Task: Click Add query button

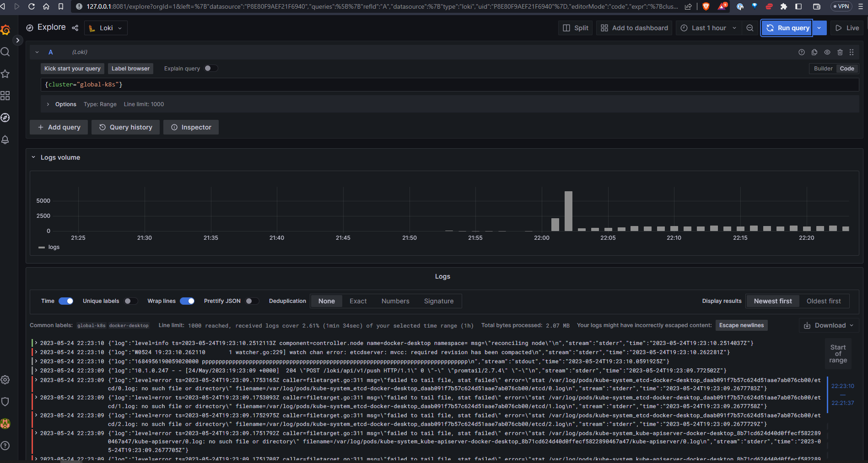Action: pos(59,127)
